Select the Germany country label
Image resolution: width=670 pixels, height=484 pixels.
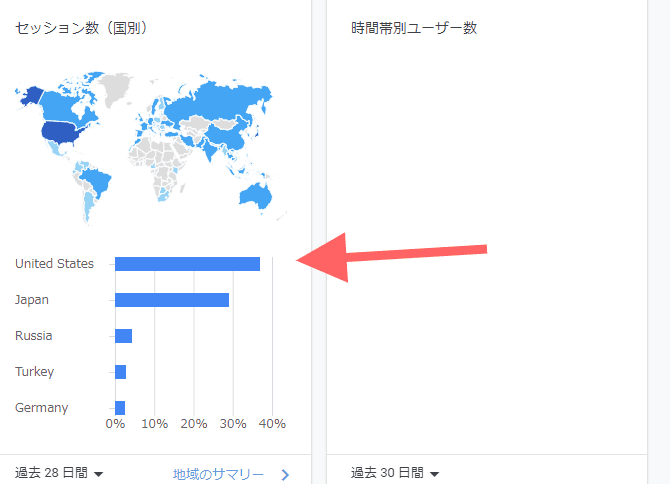[41, 408]
